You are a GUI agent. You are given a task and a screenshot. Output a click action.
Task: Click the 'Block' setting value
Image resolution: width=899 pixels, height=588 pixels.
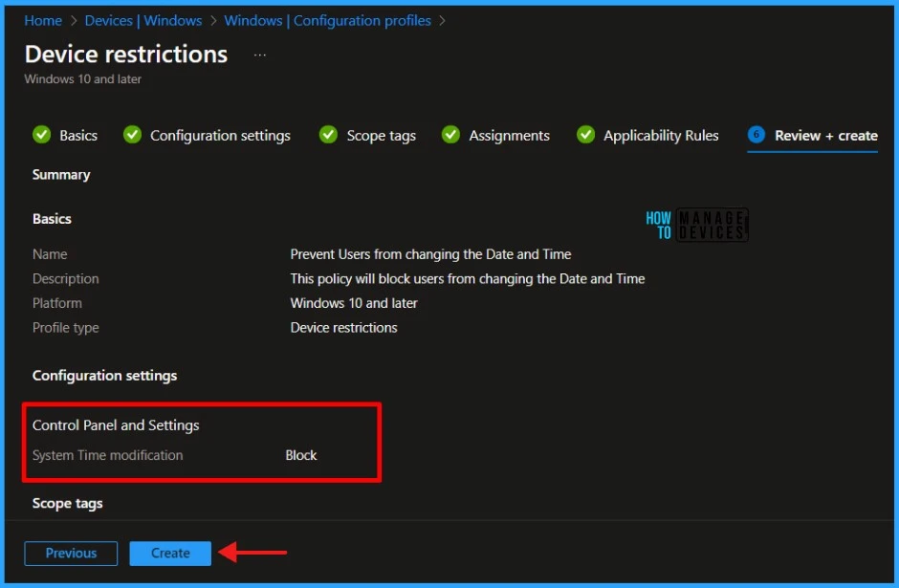[x=301, y=455]
